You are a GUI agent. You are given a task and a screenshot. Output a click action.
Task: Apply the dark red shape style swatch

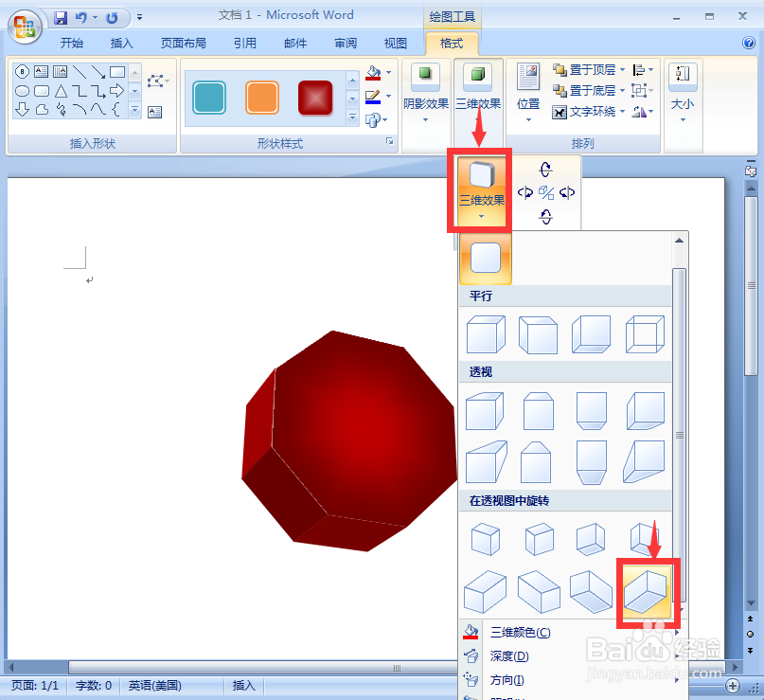(315, 98)
